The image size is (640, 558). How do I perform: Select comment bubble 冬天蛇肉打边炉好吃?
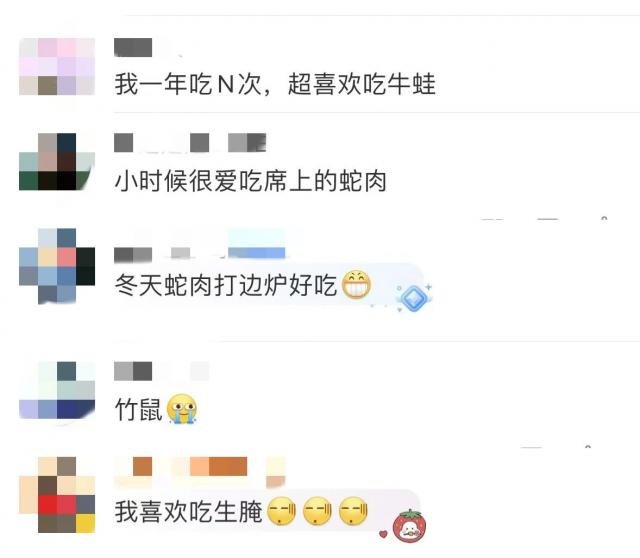click(267, 286)
